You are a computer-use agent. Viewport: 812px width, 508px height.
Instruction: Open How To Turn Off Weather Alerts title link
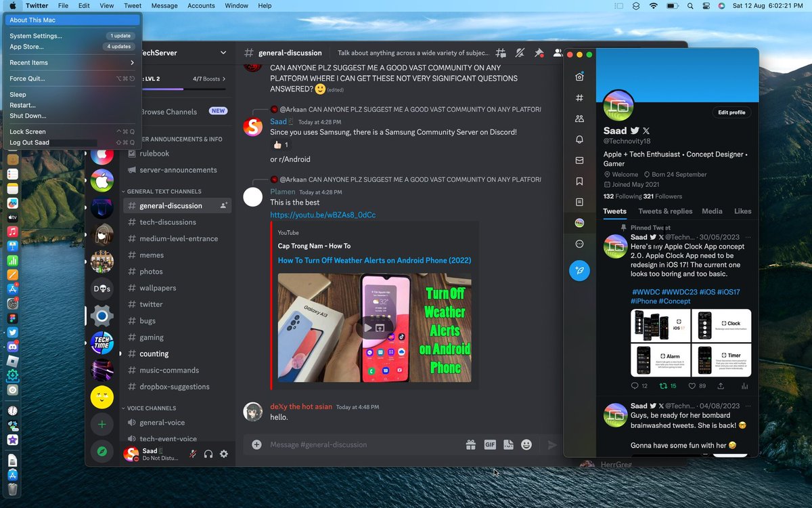coord(374,260)
